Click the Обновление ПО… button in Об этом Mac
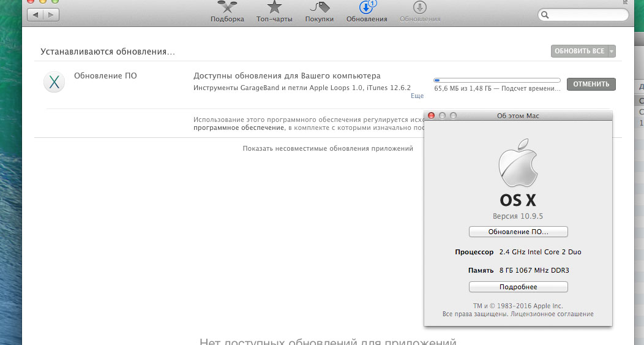644x345 pixels. coord(519,232)
